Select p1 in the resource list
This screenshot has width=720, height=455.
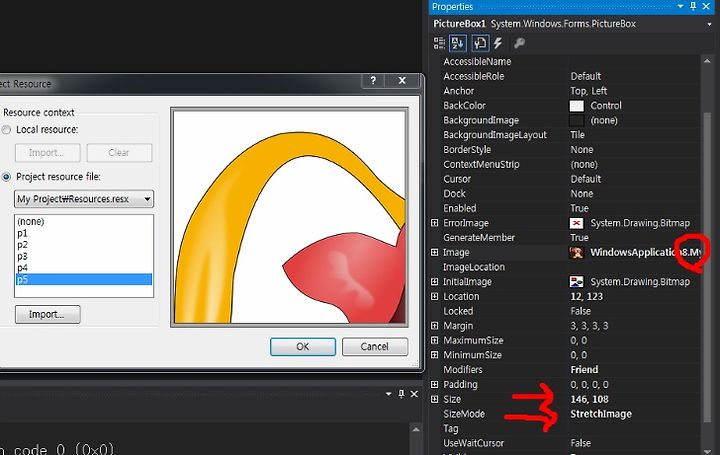pyautogui.click(x=84, y=233)
